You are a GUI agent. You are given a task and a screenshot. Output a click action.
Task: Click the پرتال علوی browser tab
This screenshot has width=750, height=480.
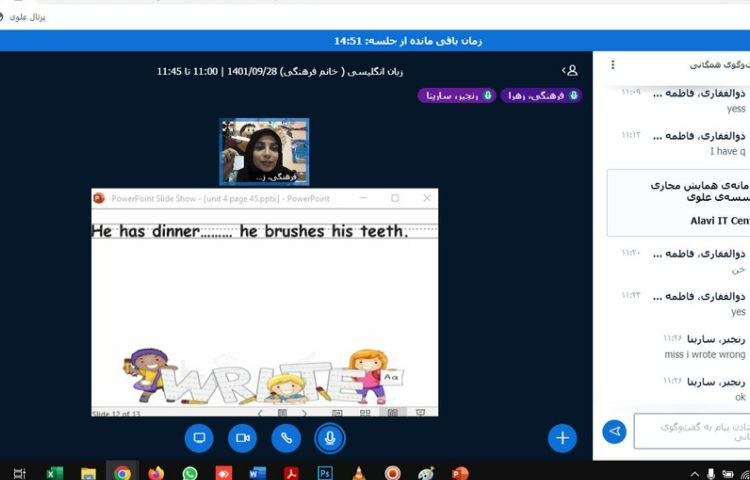coord(27,17)
